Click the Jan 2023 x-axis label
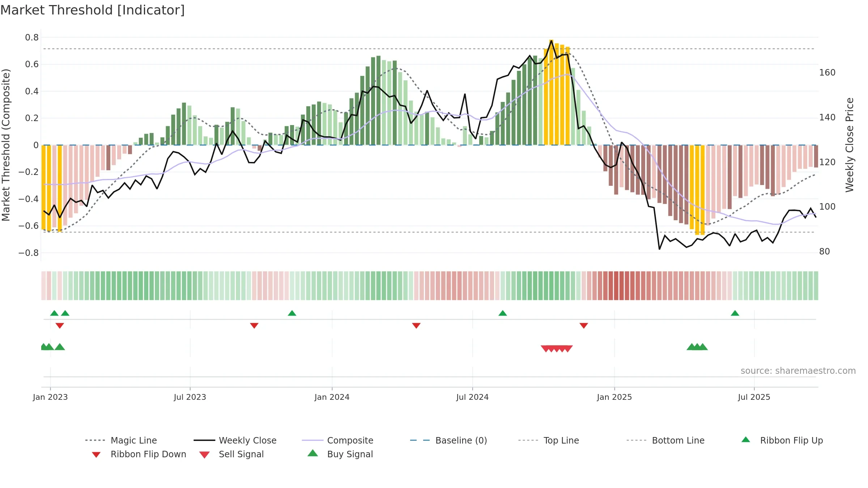This screenshot has width=868, height=488. pyautogui.click(x=50, y=397)
